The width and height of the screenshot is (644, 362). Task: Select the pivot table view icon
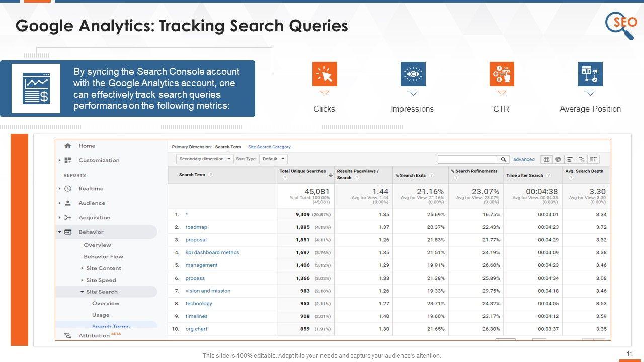[x=594, y=159]
